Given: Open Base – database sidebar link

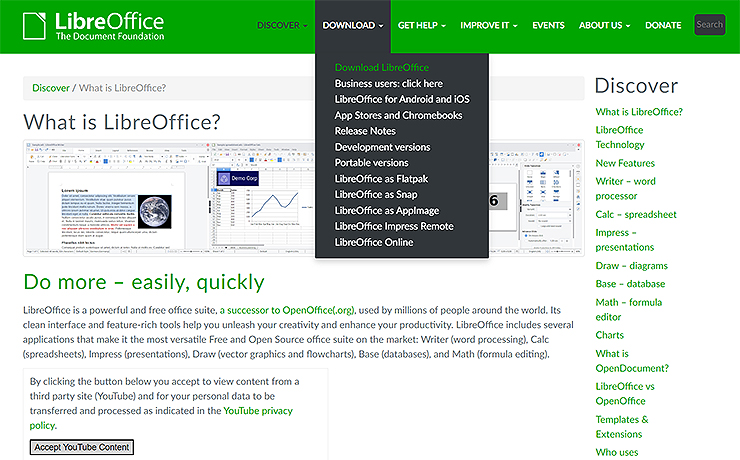Looking at the screenshot, I should pyautogui.click(x=630, y=284).
